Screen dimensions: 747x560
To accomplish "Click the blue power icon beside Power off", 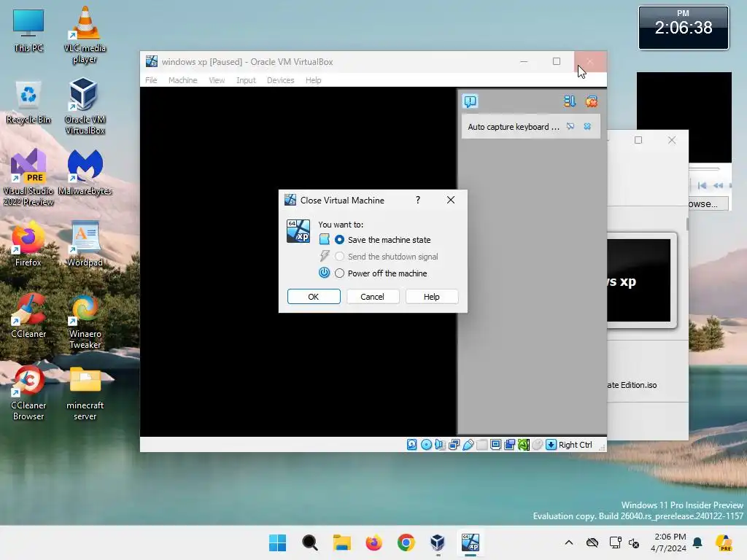I will [324, 273].
